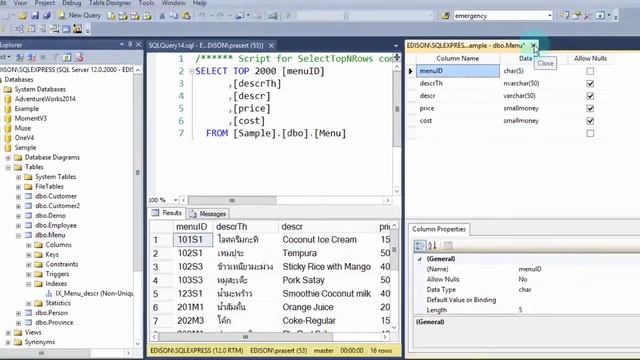This screenshot has height=360, width=640.
Task: Expand the Views node
Action: (8, 333)
